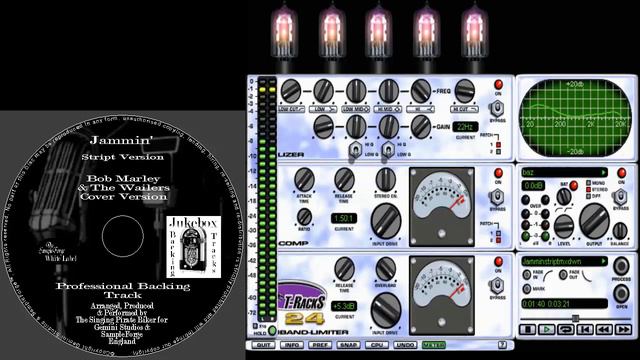
Task: Click the rewind transport button
Action: 604,329
